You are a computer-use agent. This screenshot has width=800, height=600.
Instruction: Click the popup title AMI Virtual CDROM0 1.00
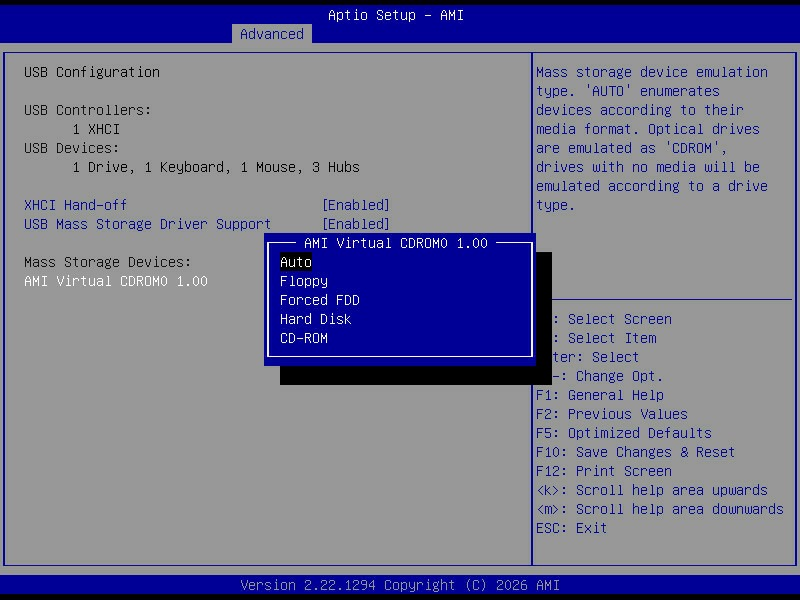(395, 243)
